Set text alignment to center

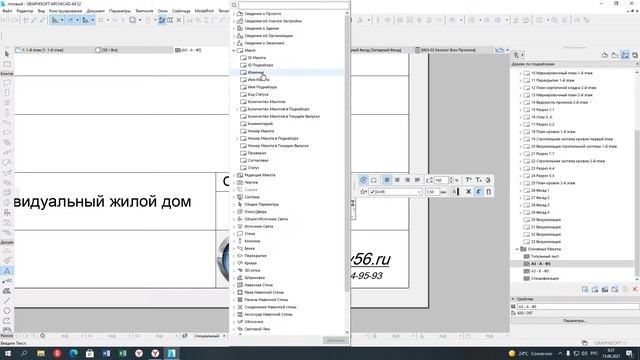[x=397, y=180]
